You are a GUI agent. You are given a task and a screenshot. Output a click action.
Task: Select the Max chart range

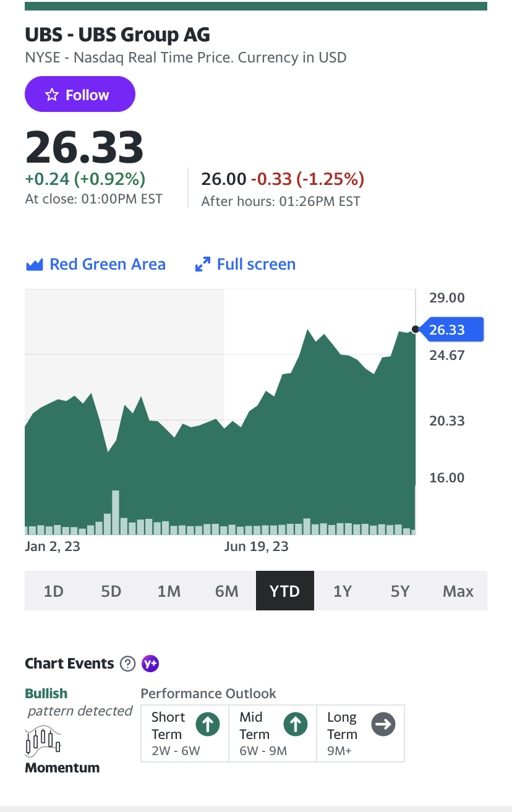[458, 591]
